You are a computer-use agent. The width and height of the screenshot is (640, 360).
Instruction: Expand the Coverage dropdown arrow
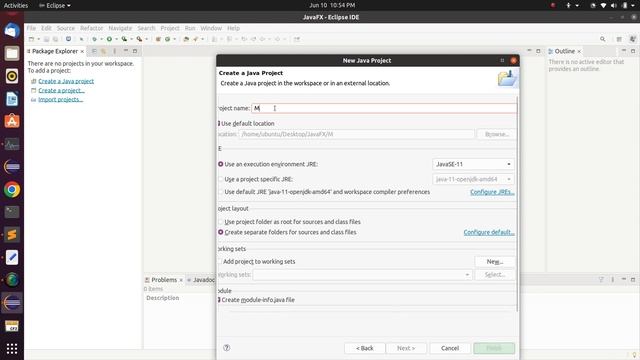click(131, 39)
